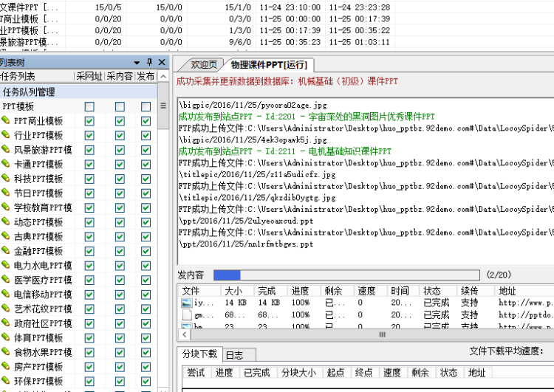Screen dimensions: 554x392
Task: Open the 日志 tab
Action: pyautogui.click(x=234, y=355)
